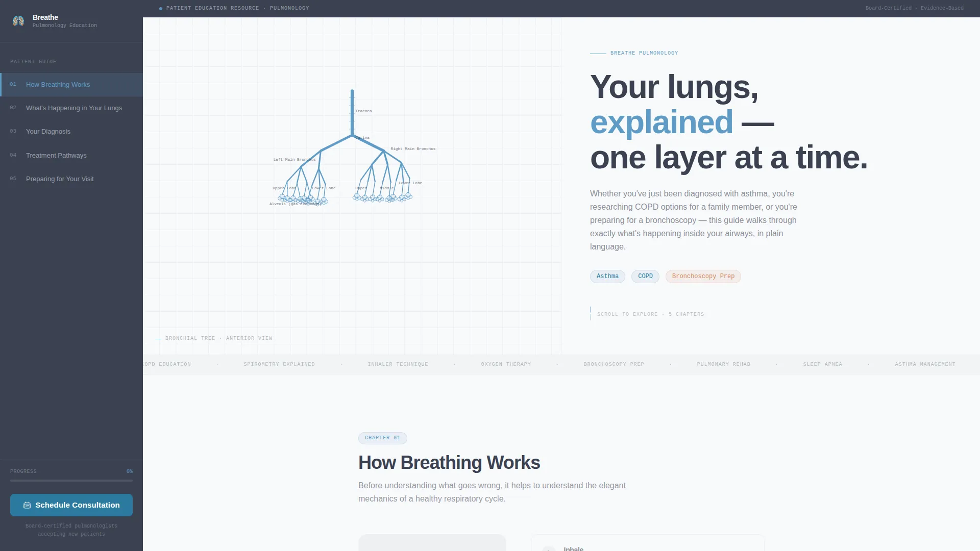Click Schedule Consultation button
Screen dimensions: 980x551
[71, 505]
